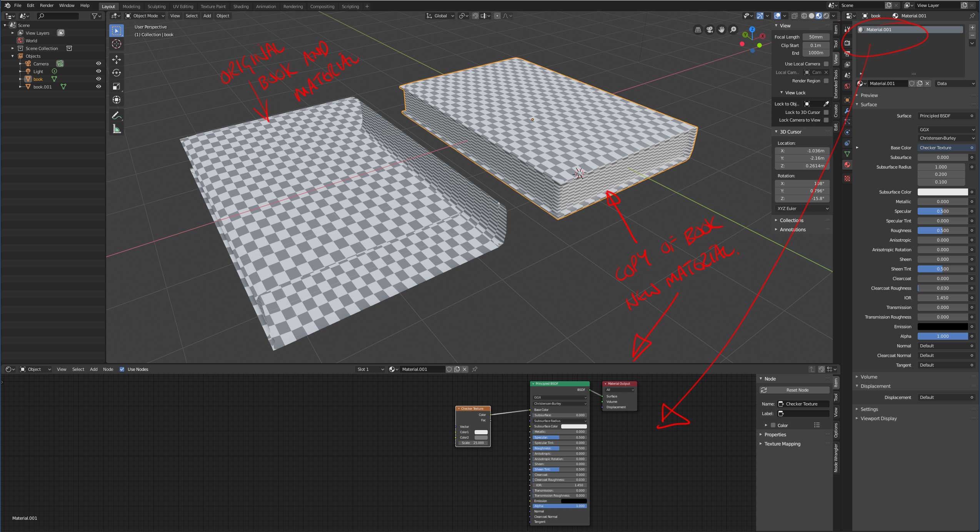Adjust the Roughness slider in properties

[x=943, y=230]
